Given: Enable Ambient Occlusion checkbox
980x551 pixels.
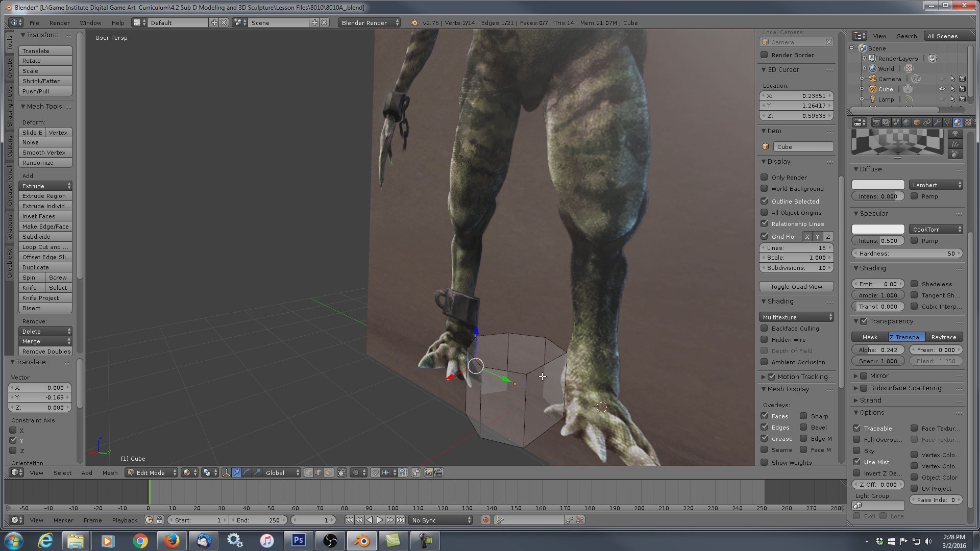Looking at the screenshot, I should (x=764, y=362).
